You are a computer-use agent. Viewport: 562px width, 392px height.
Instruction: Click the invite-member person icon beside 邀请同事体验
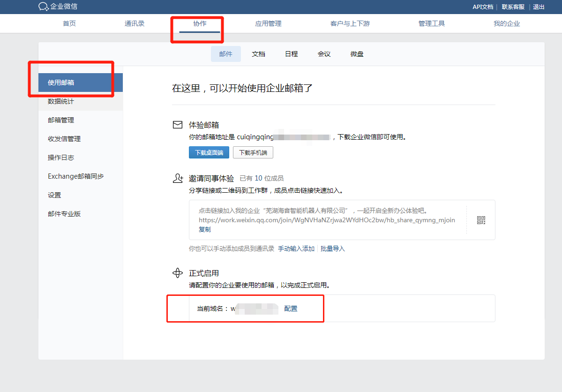tap(178, 178)
